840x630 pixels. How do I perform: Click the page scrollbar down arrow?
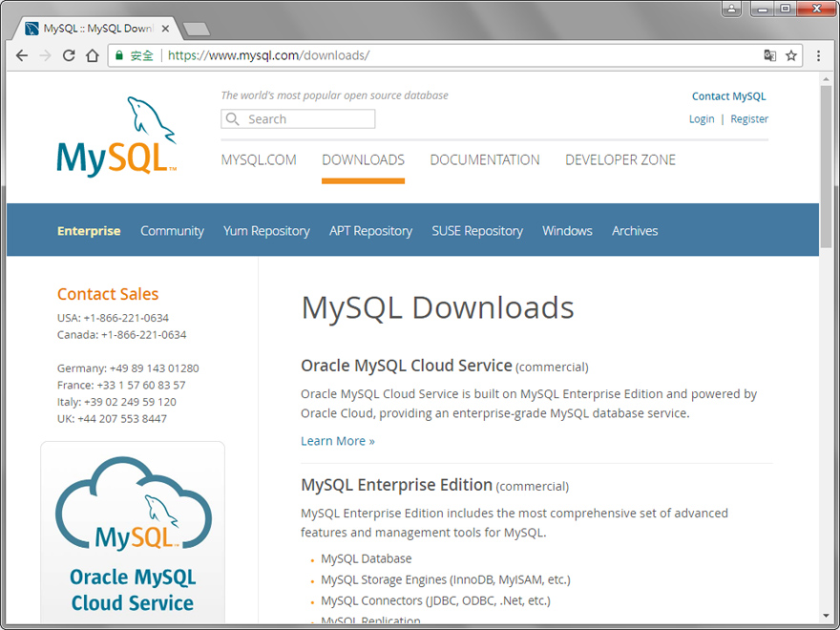(826, 616)
